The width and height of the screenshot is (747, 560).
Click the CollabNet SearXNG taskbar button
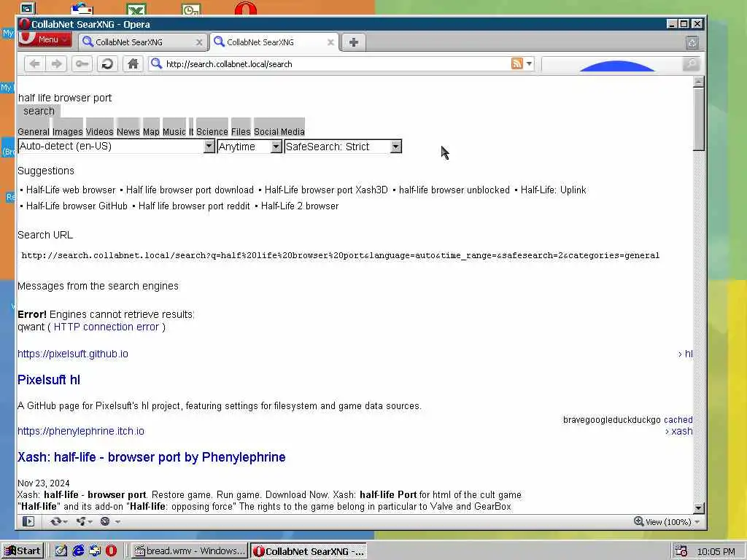click(309, 551)
